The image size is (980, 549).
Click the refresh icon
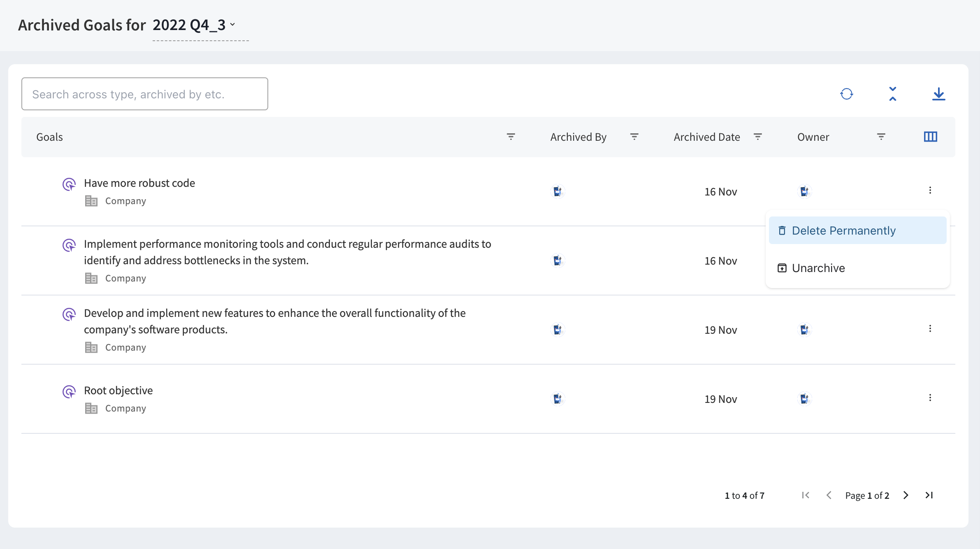[846, 94]
